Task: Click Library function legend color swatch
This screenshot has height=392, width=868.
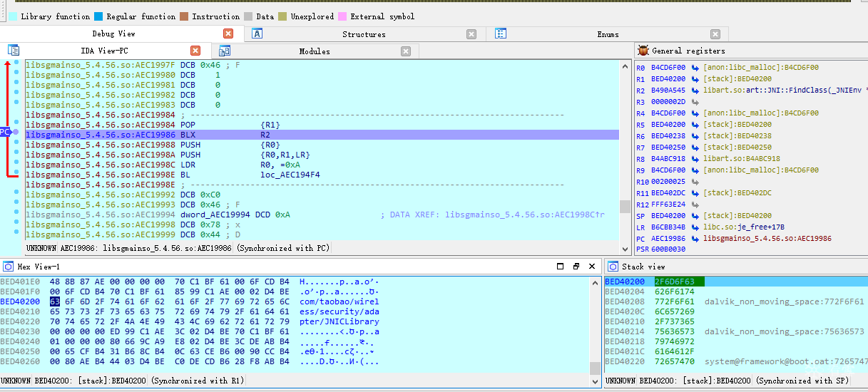Action: tap(12, 16)
